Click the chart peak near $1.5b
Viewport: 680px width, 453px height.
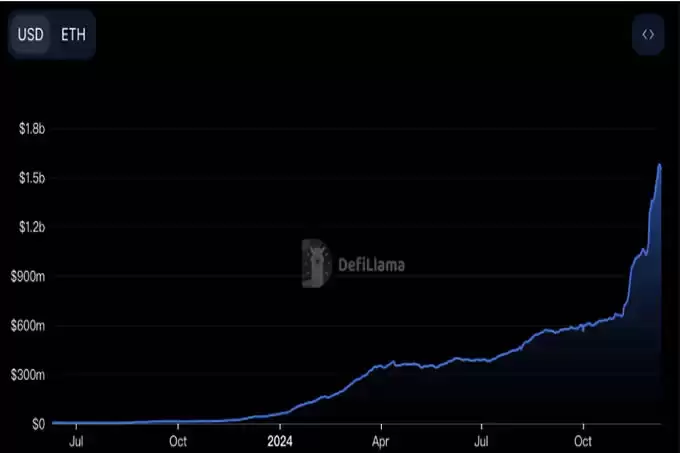(x=660, y=165)
